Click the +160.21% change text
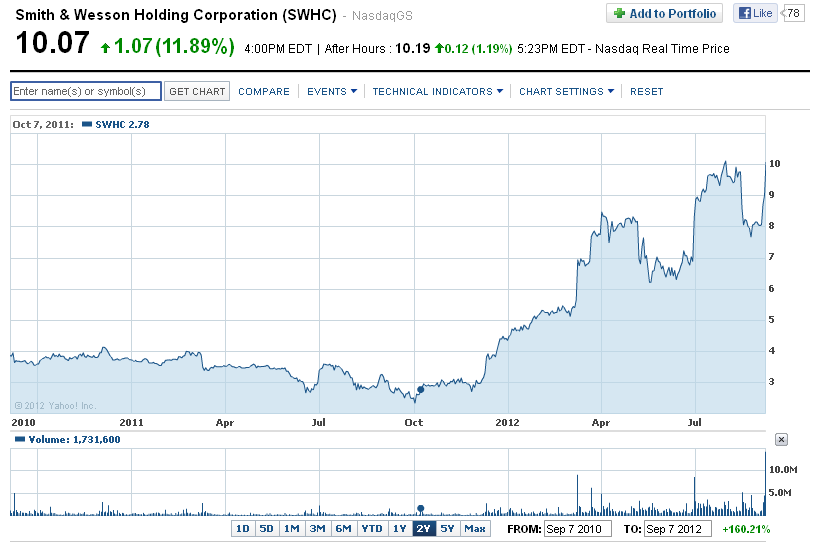Image resolution: width=816 pixels, height=542 pixels. tap(746, 530)
